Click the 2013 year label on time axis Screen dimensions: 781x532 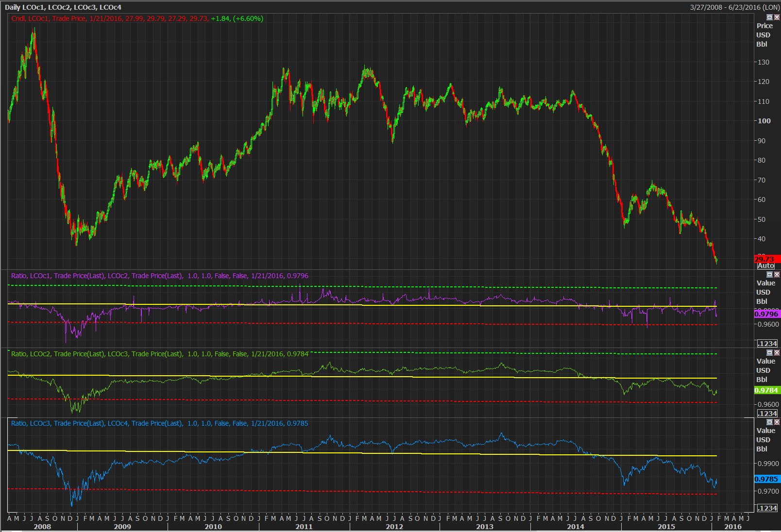(485, 527)
